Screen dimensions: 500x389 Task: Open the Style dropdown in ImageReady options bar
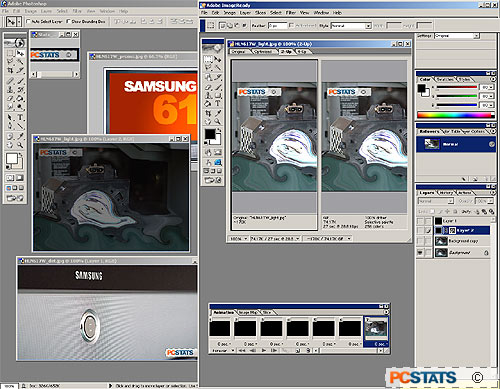(x=351, y=26)
